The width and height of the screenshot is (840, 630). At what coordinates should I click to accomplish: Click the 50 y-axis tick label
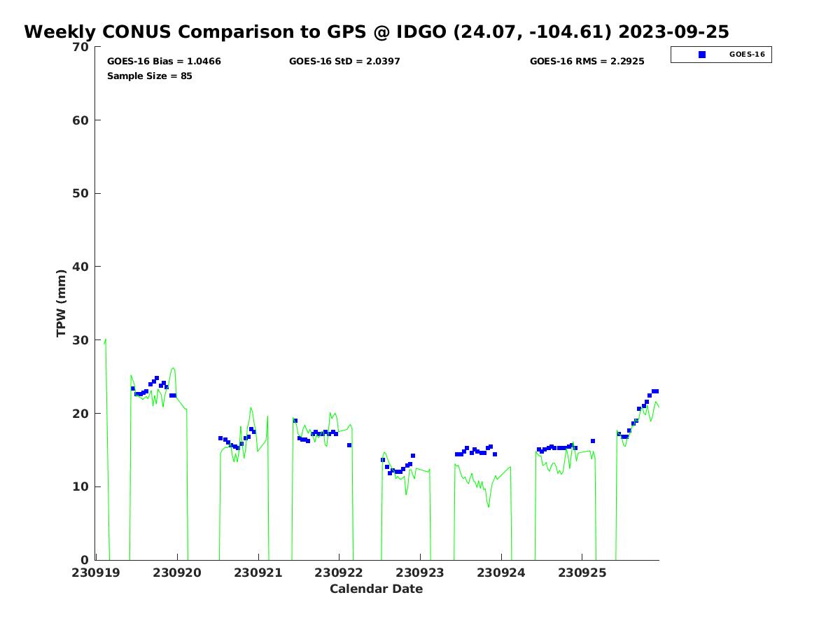pos(81,194)
